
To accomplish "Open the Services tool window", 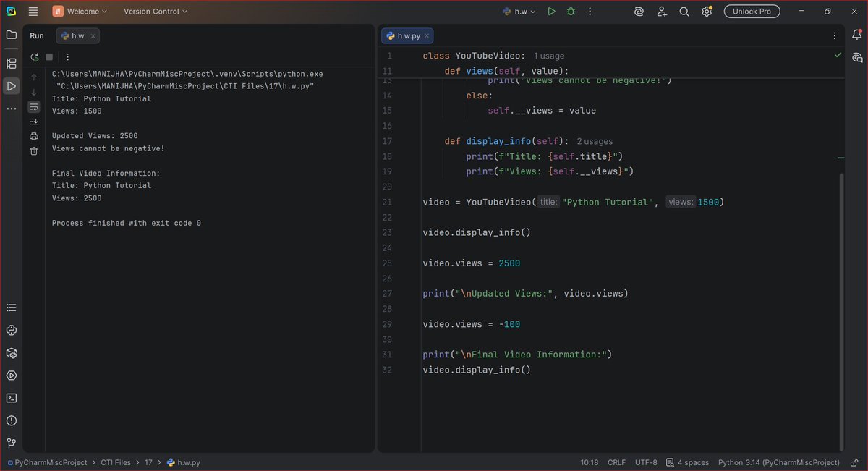I will [x=12, y=375].
